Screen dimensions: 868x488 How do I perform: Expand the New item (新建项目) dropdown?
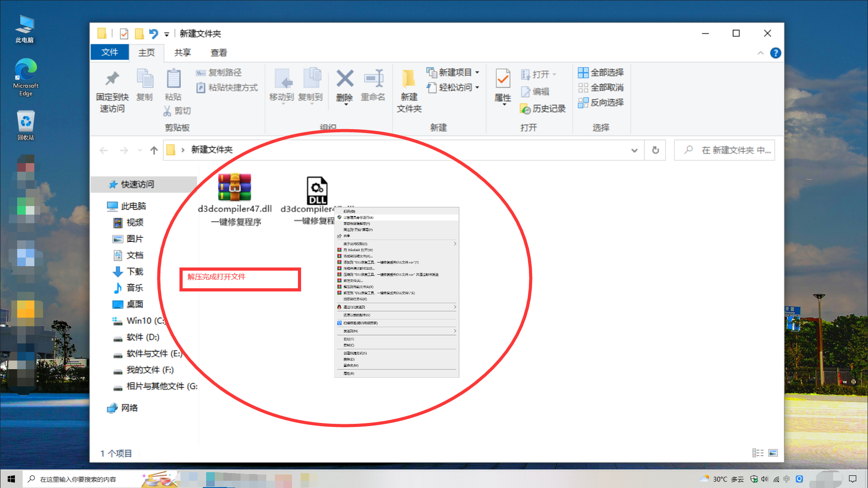pos(477,72)
